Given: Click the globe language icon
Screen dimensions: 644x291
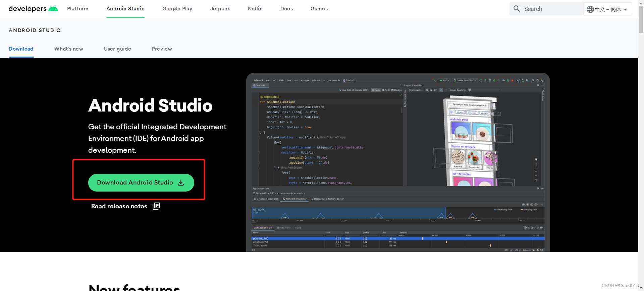Looking at the screenshot, I should pyautogui.click(x=590, y=9).
